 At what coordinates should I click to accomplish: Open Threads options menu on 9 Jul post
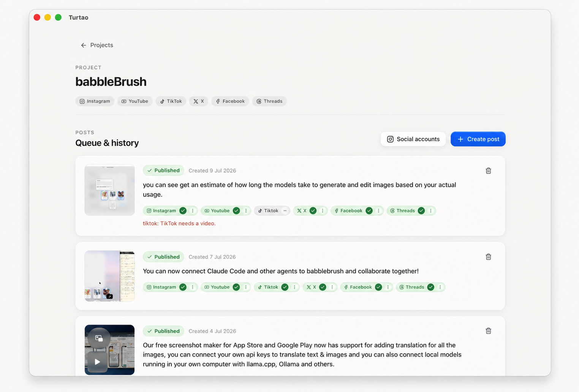coord(430,211)
